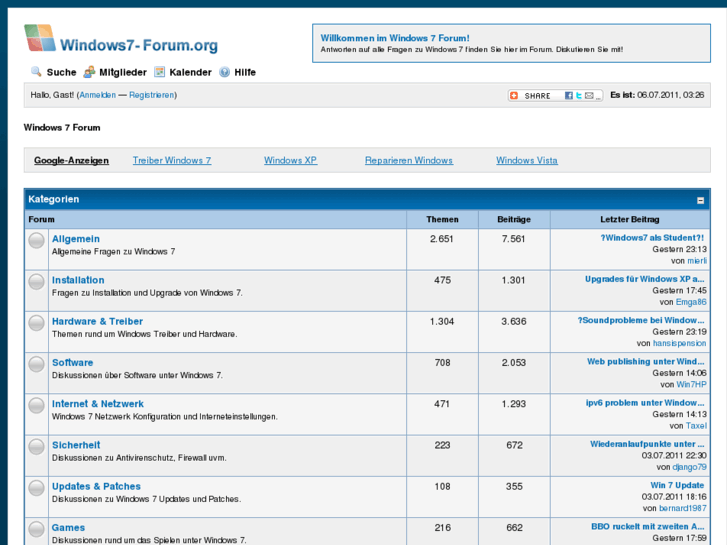
Task: Click the Hardware & Treiber Beiträge count 3.636
Action: tap(514, 322)
